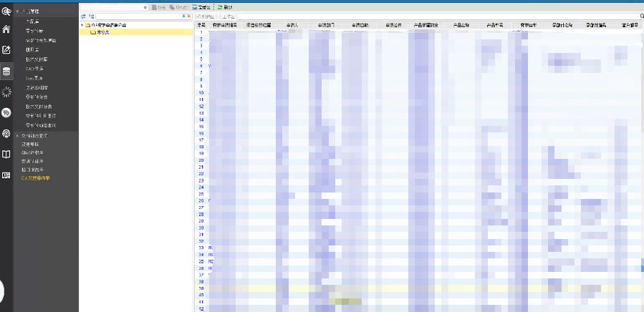Open the chat bubble icon in left rail
This screenshot has width=644, height=312.
[x=6, y=112]
